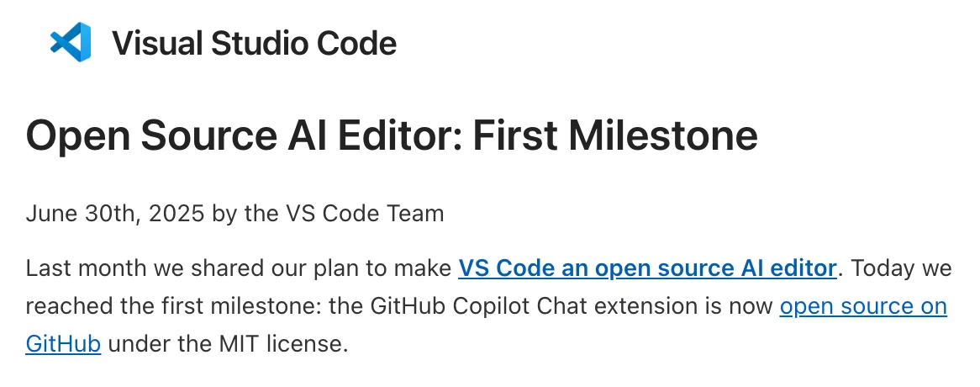
Task: Click the "First Milestone" part of the headline
Action: point(614,135)
